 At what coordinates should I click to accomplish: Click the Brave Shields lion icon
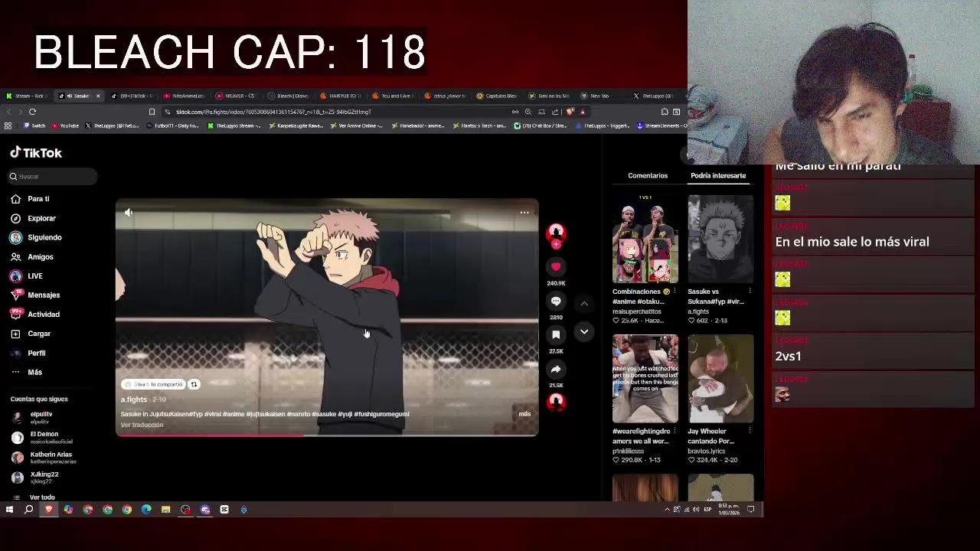click(570, 112)
